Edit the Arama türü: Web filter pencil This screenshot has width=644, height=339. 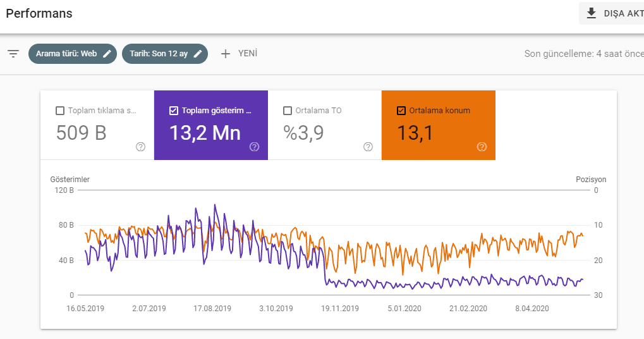tap(107, 54)
